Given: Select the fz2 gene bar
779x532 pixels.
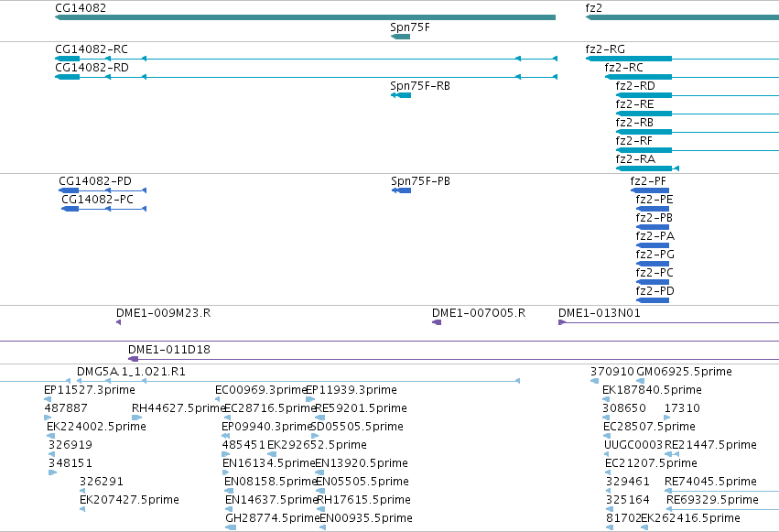Looking at the screenshot, I should pyautogui.click(x=682, y=17).
